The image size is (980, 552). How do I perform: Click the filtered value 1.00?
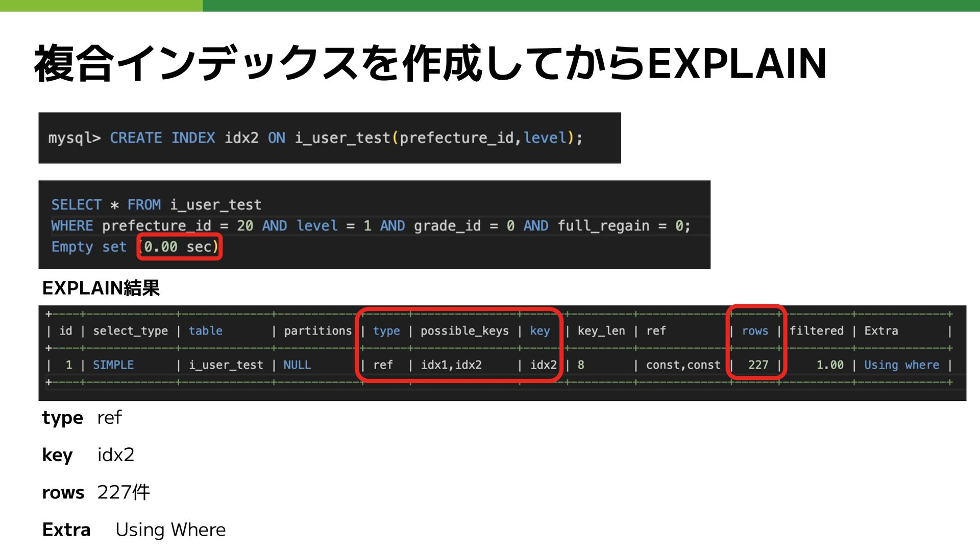(830, 365)
